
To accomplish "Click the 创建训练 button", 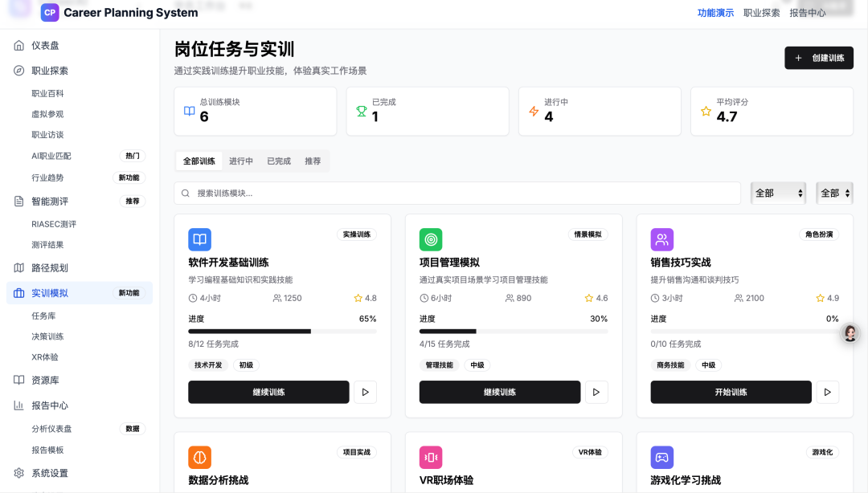I will pos(819,58).
